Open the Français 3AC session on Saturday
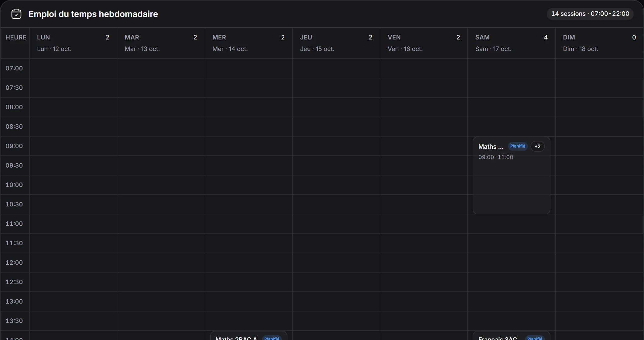The image size is (644, 340). (x=511, y=336)
